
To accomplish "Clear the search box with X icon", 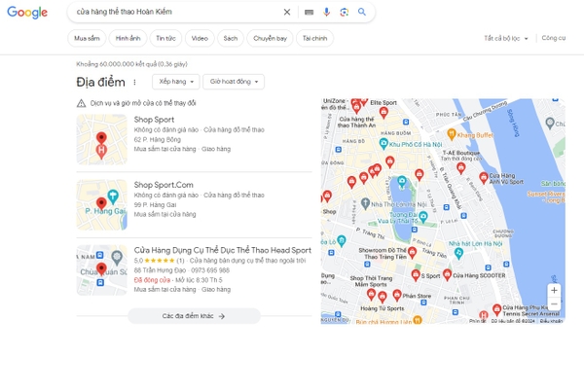I will pos(287,12).
